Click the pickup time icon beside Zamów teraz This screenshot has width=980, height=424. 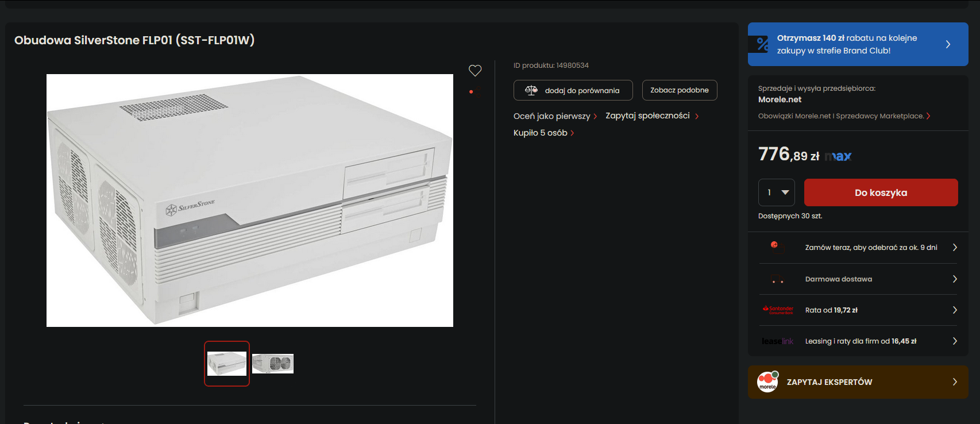[x=776, y=247]
